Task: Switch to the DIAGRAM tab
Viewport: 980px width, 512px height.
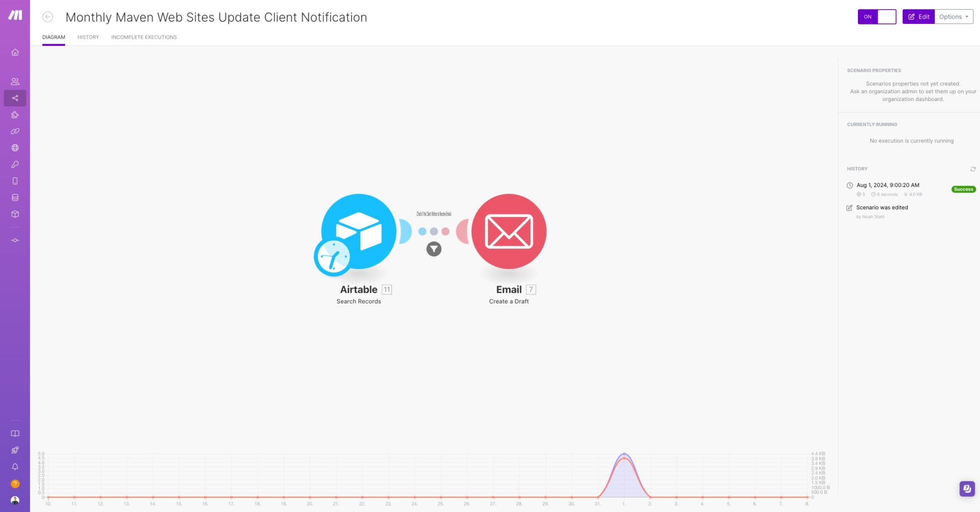Action: 54,37
